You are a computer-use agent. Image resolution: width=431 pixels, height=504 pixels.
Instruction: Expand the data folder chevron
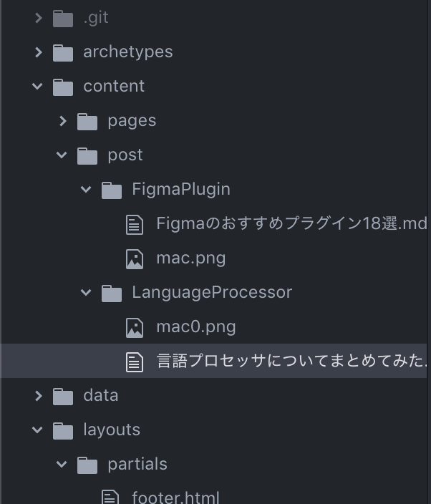(39, 396)
